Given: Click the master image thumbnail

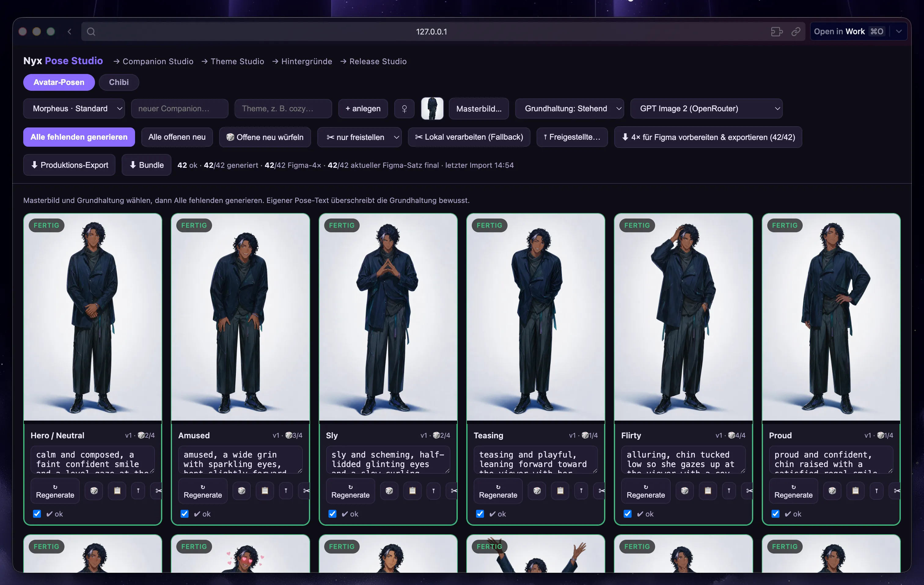Looking at the screenshot, I should tap(432, 109).
